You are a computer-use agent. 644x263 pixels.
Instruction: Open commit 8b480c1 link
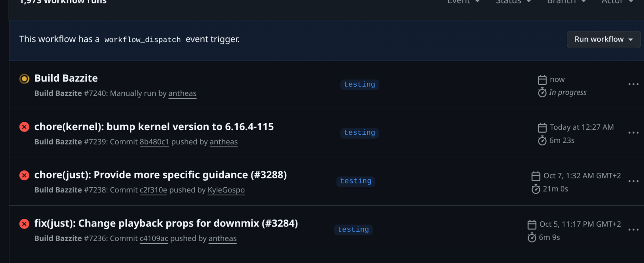pyautogui.click(x=154, y=142)
